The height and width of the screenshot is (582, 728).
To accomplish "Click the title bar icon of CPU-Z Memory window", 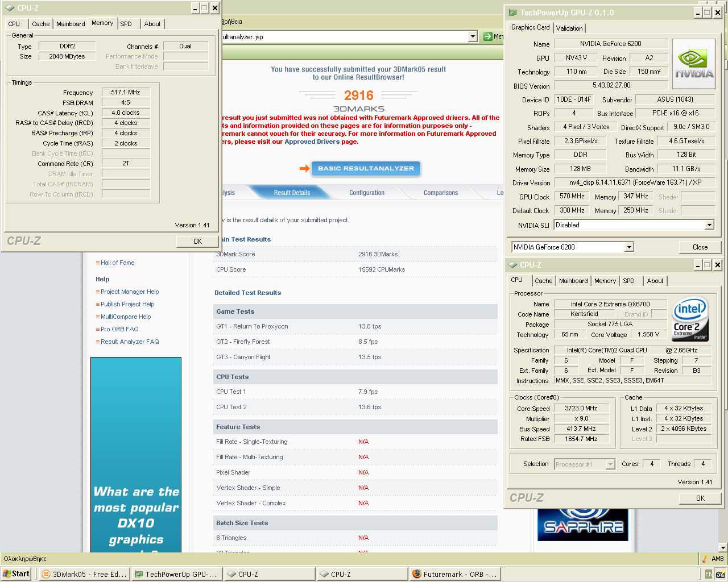I will [x=10, y=8].
